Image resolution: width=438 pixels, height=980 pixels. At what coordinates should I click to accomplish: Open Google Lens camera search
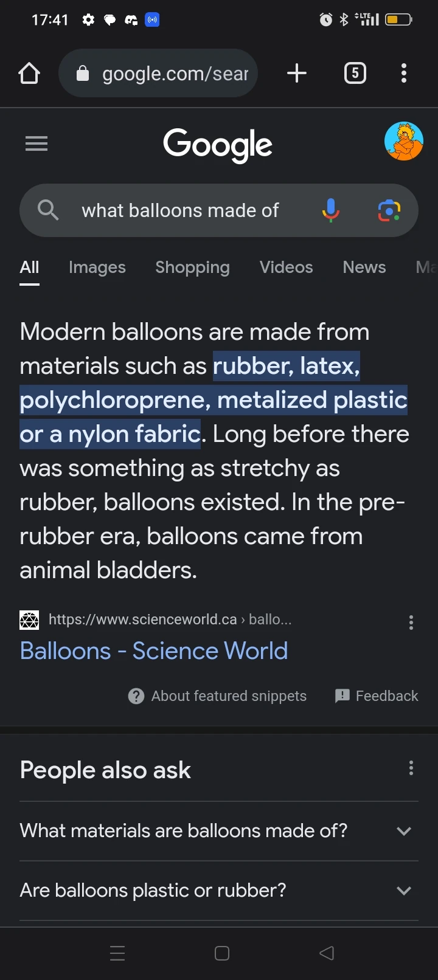point(389,210)
